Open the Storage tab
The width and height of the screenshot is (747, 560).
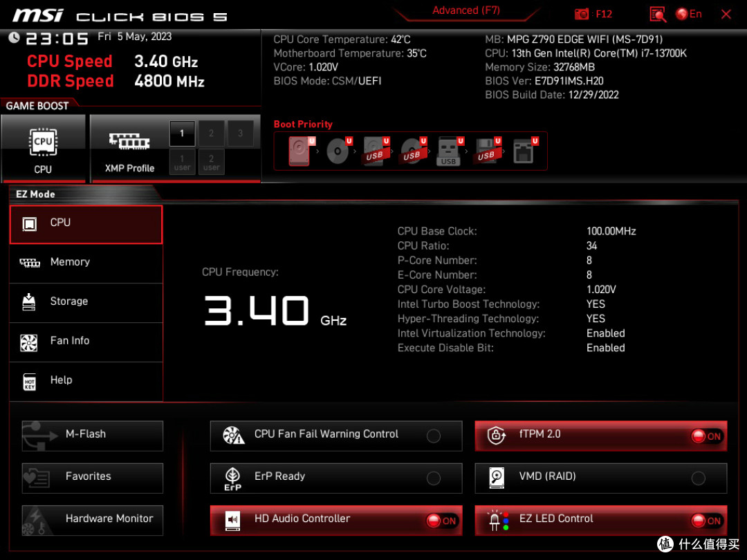click(86, 302)
